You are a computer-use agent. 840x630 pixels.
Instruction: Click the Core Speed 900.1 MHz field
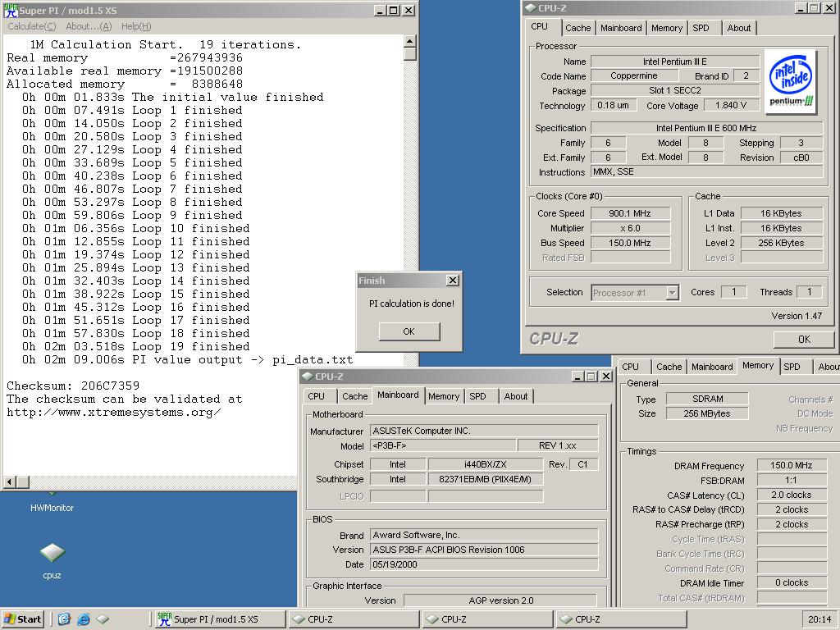(630, 213)
